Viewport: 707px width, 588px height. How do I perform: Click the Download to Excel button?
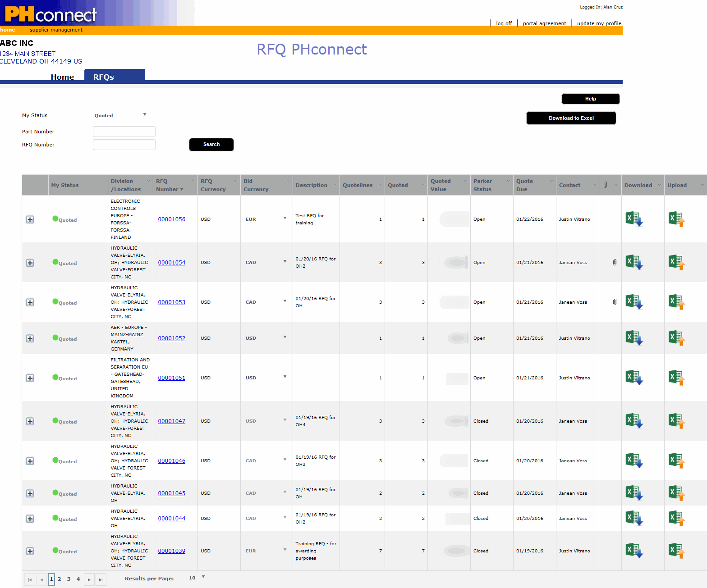pos(571,118)
